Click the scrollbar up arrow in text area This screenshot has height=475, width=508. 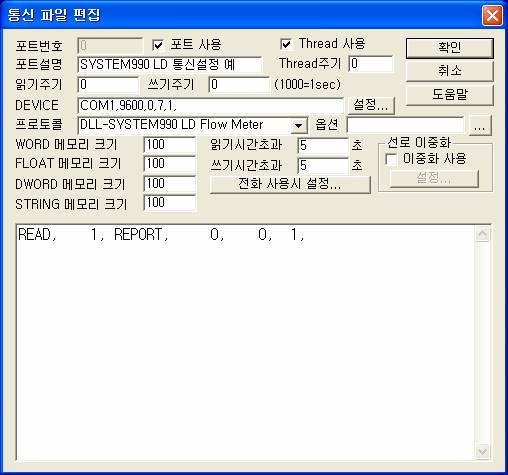point(482,234)
